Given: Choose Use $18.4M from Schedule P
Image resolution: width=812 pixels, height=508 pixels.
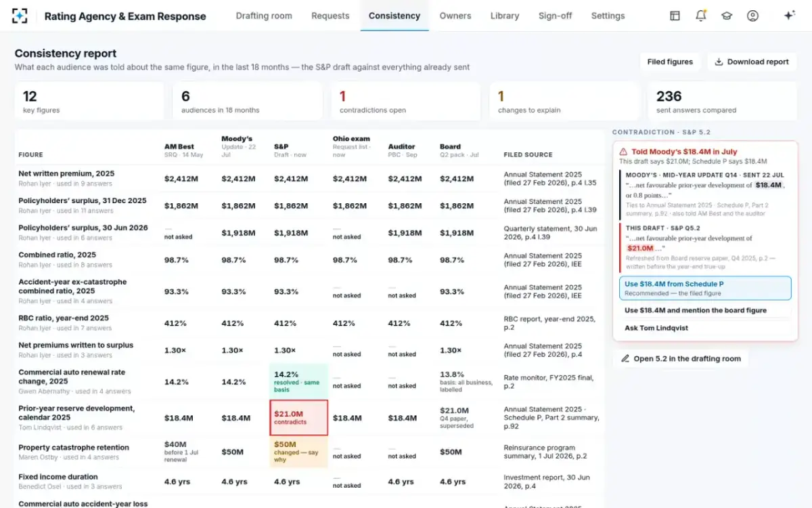Looking at the screenshot, I should [705, 288].
